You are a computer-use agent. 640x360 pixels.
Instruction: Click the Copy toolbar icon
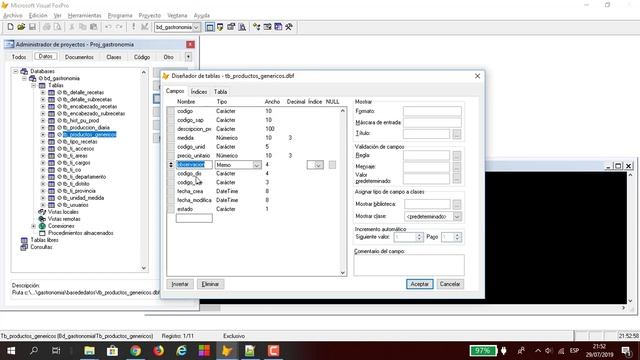(x=82, y=27)
